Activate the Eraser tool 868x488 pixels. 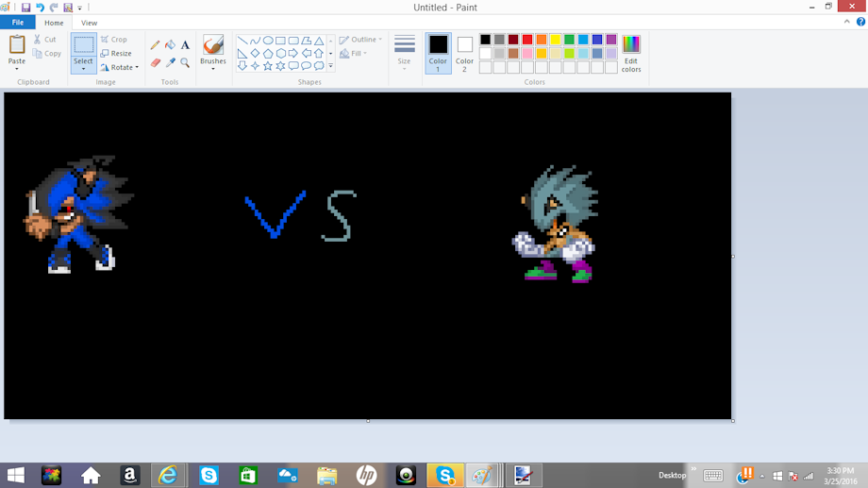[x=156, y=63]
